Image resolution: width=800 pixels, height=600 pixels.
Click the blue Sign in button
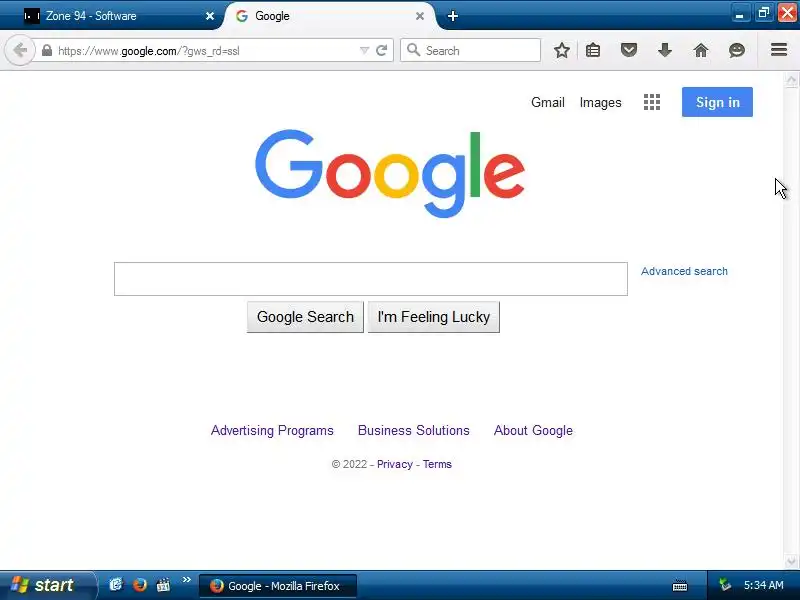pyautogui.click(x=717, y=102)
